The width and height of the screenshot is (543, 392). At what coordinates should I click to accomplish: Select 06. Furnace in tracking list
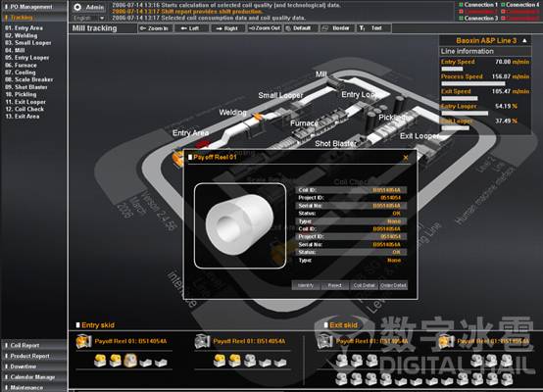(x=21, y=65)
